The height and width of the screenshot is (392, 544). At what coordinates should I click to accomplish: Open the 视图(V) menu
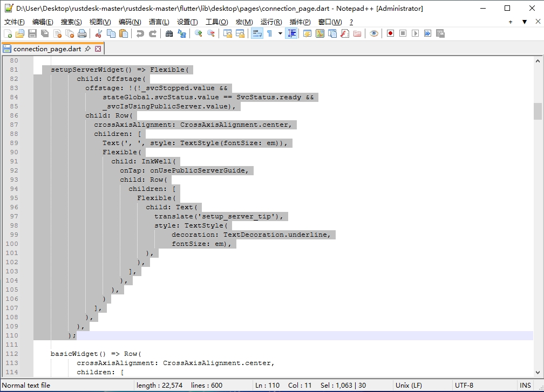tap(100, 22)
